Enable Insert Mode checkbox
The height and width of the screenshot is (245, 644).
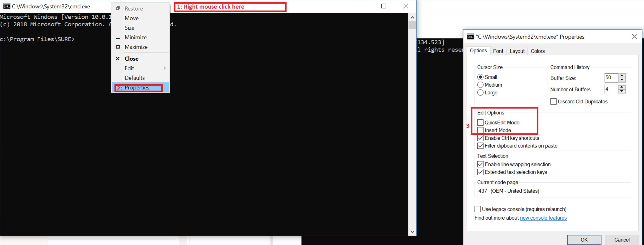click(480, 131)
